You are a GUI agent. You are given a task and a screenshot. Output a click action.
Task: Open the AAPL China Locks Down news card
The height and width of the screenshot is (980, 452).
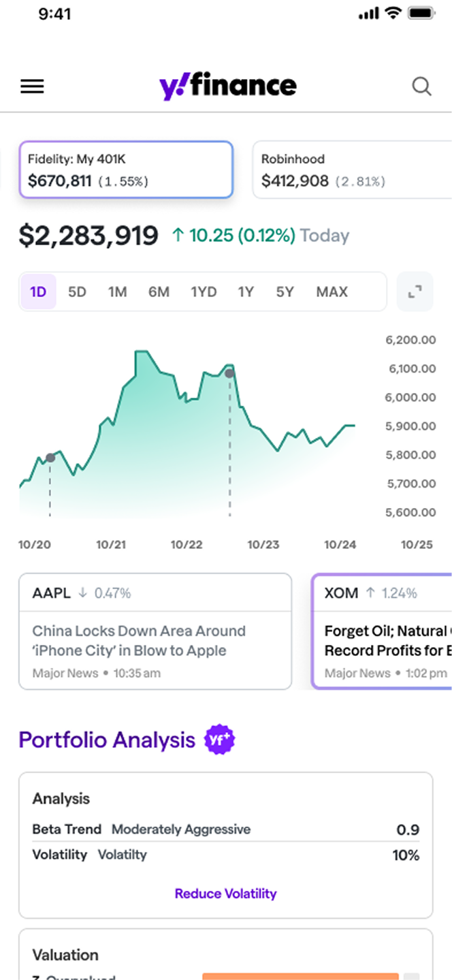click(155, 631)
